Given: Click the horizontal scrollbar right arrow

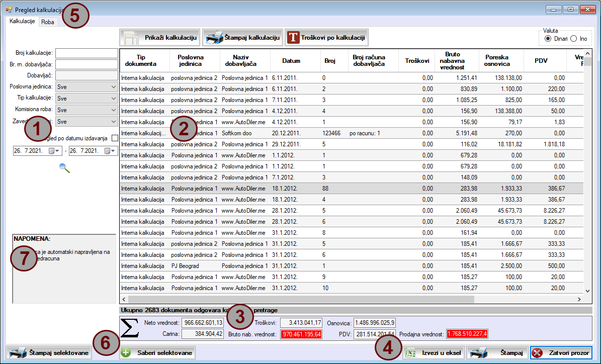Looking at the screenshot, I should pos(579,299).
